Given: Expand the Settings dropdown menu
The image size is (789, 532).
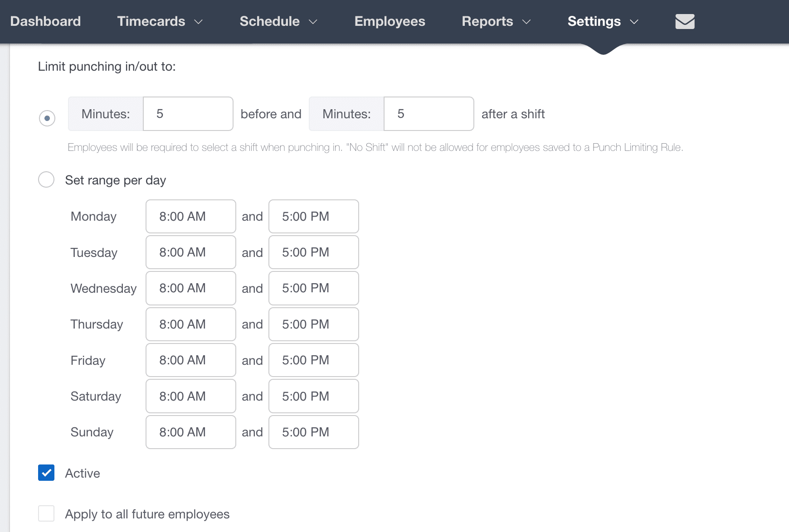Looking at the screenshot, I should 602,21.
